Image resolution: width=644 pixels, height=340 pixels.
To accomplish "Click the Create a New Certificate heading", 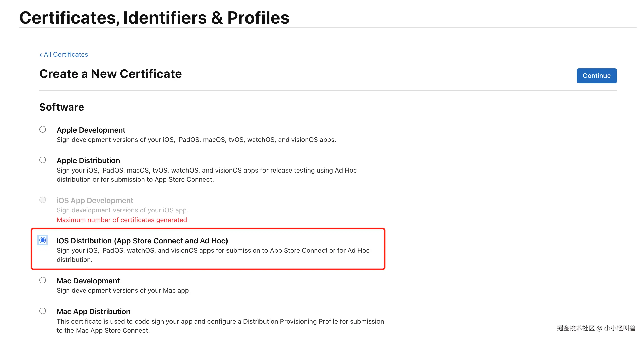I will (x=110, y=74).
